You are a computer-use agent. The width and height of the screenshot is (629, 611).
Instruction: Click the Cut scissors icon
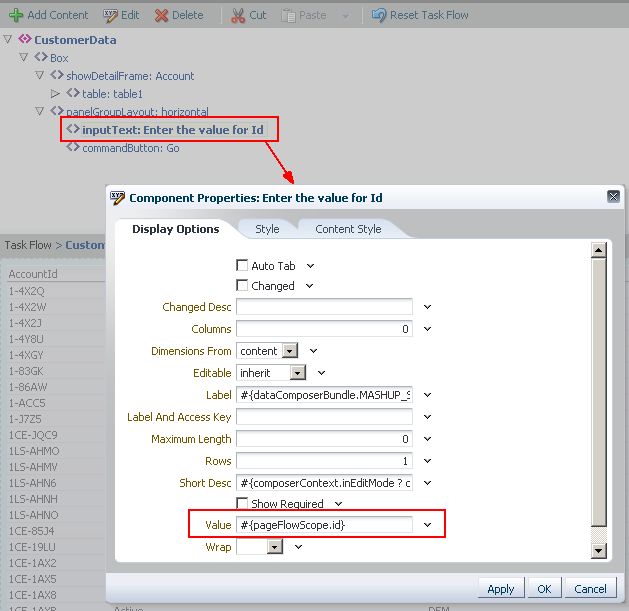click(x=237, y=15)
